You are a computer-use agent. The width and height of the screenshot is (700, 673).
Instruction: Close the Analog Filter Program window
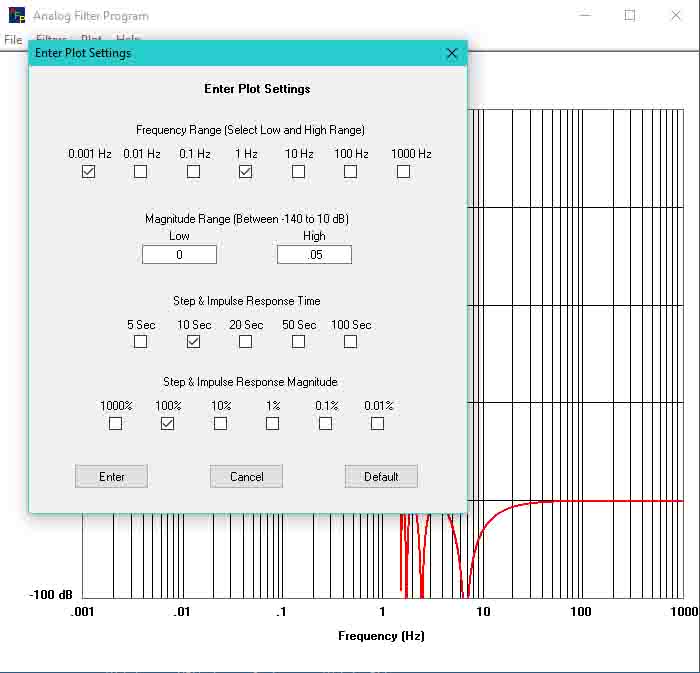point(676,15)
